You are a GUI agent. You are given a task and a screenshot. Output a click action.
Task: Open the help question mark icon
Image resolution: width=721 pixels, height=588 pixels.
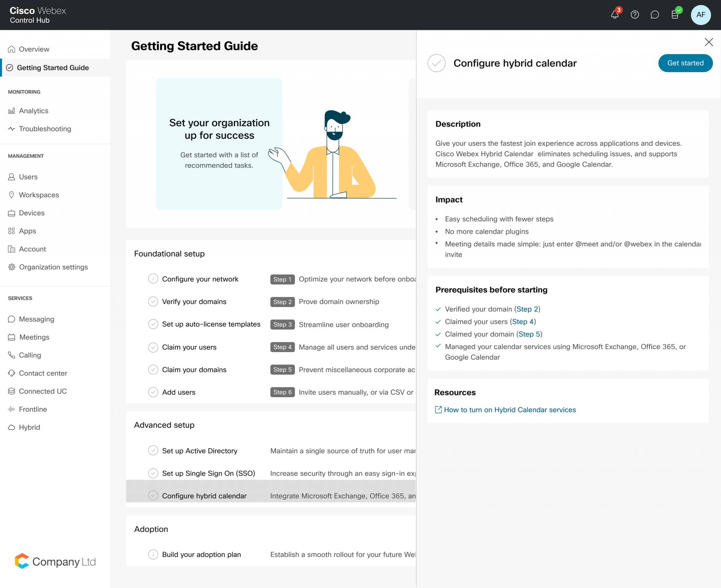(x=635, y=15)
